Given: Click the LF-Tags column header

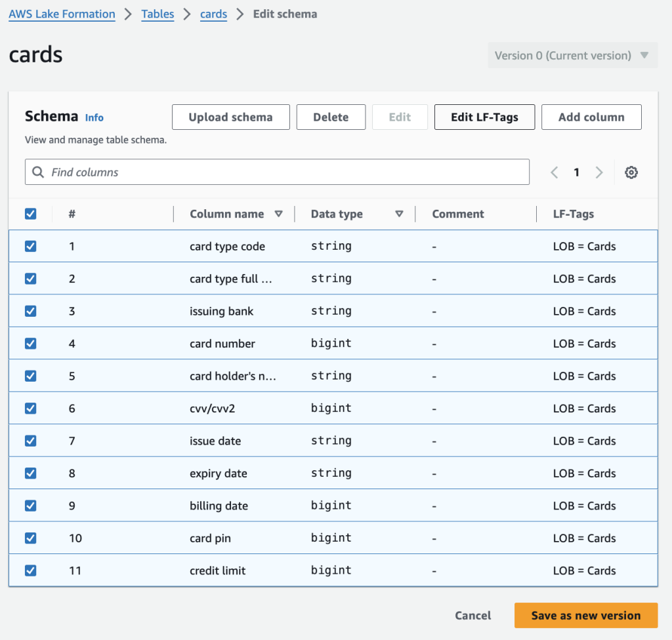Looking at the screenshot, I should 574,214.
